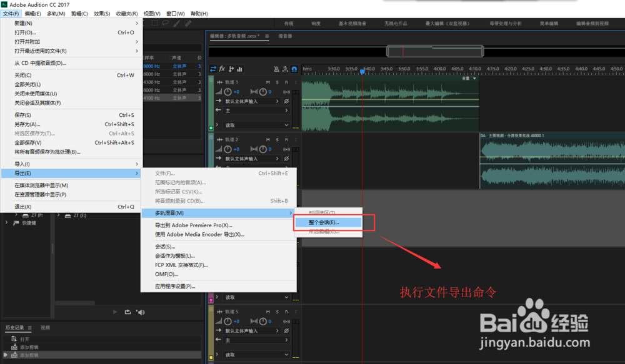Click the 打开 history entry icon
625x364 pixels.
click(x=14, y=339)
